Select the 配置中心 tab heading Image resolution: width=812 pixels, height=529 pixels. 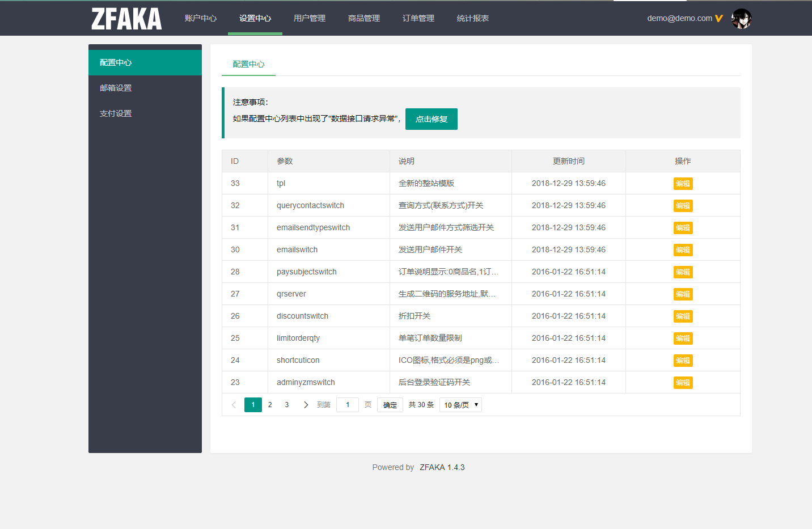[248, 64]
